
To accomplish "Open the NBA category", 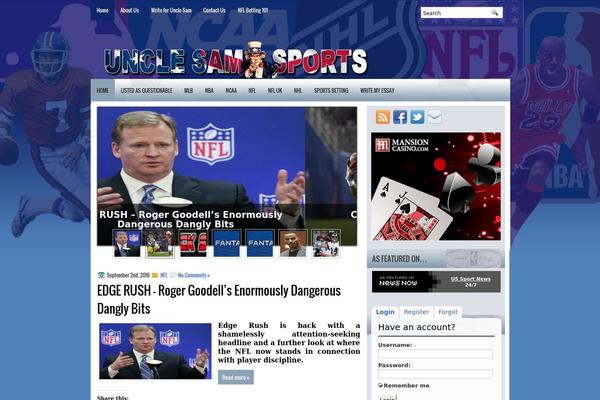I will [x=209, y=90].
